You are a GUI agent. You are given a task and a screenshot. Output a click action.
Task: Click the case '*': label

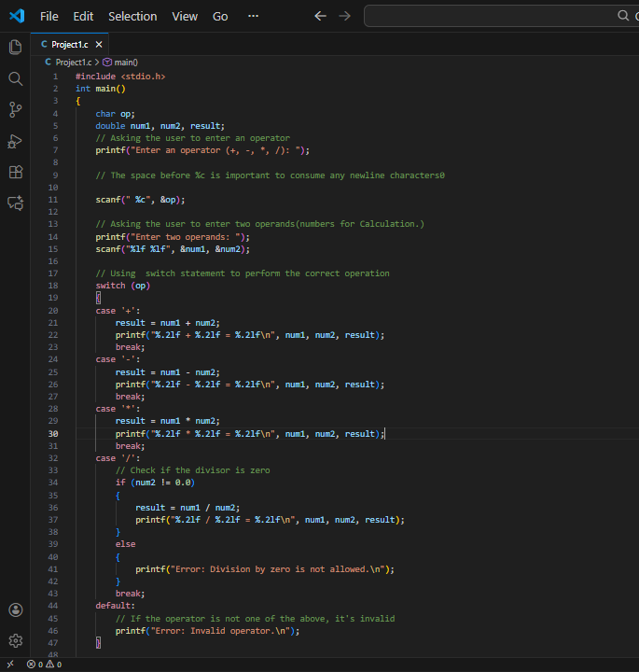tap(118, 409)
